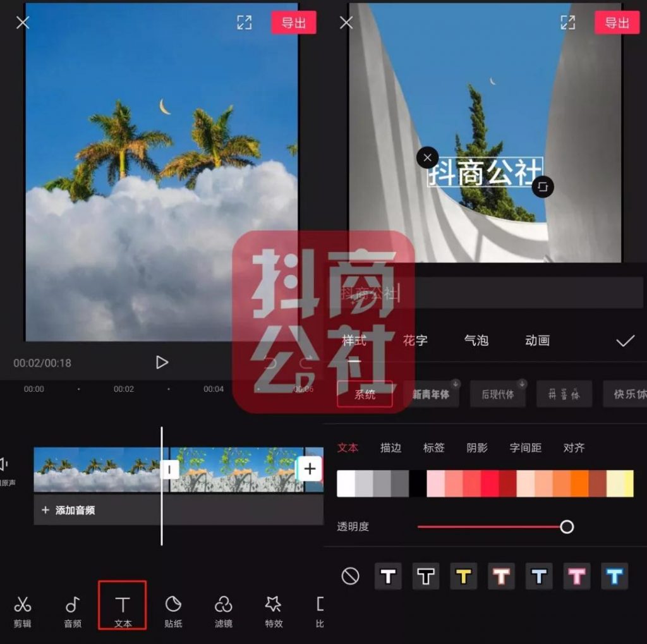Screen dimensions: 647x644
Task: Apply the pale blue T text style
Action: click(x=539, y=576)
